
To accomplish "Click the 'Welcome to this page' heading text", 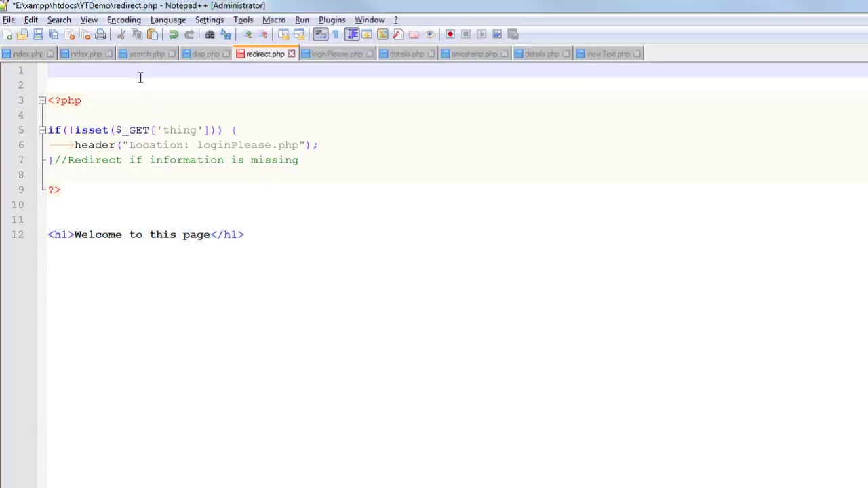I will (x=142, y=235).
